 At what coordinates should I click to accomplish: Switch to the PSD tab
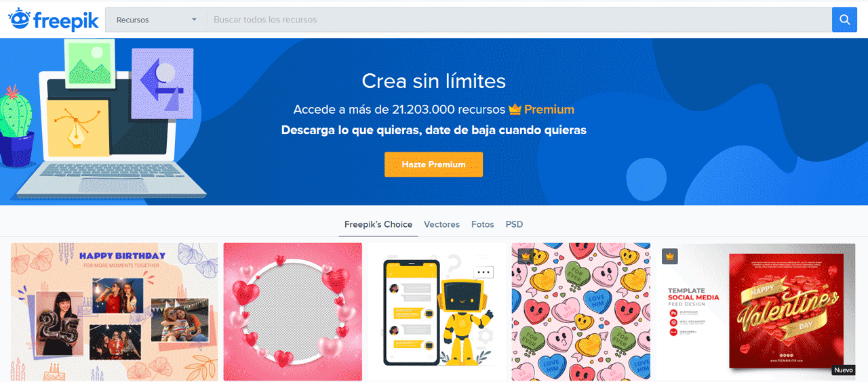tap(514, 224)
